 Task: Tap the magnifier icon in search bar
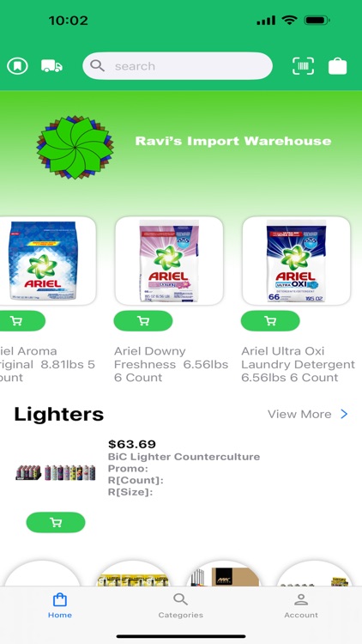[97, 66]
